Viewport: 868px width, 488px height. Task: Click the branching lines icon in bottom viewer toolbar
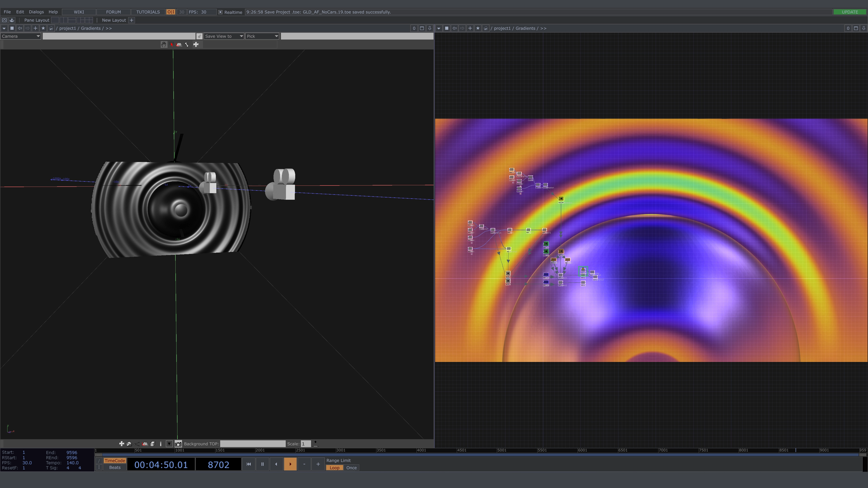click(x=137, y=444)
